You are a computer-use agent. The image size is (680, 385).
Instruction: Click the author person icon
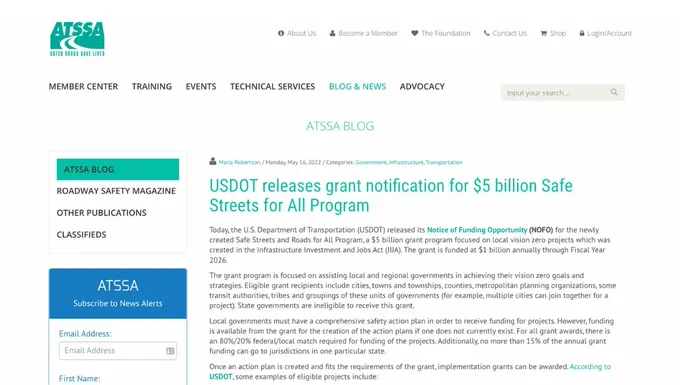[x=212, y=161]
